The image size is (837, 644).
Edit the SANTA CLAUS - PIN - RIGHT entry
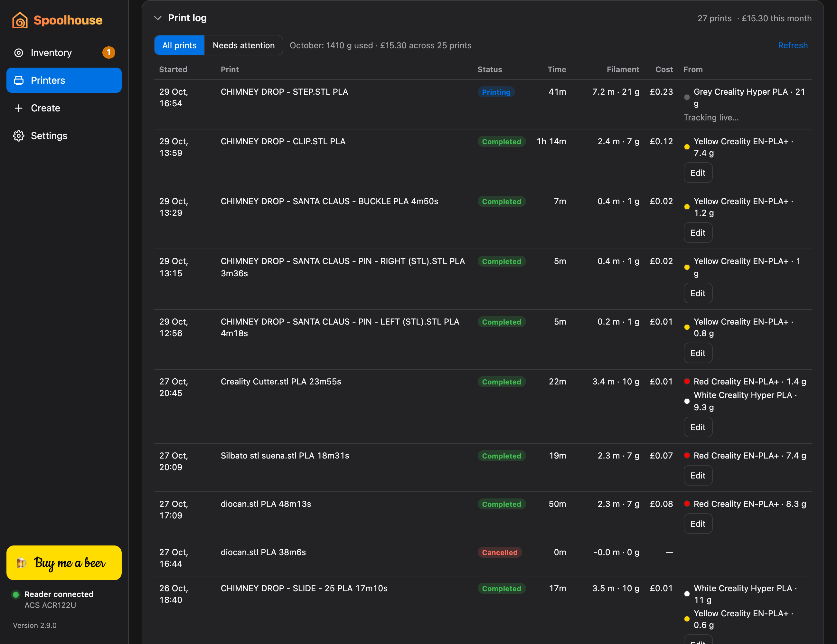tap(698, 293)
